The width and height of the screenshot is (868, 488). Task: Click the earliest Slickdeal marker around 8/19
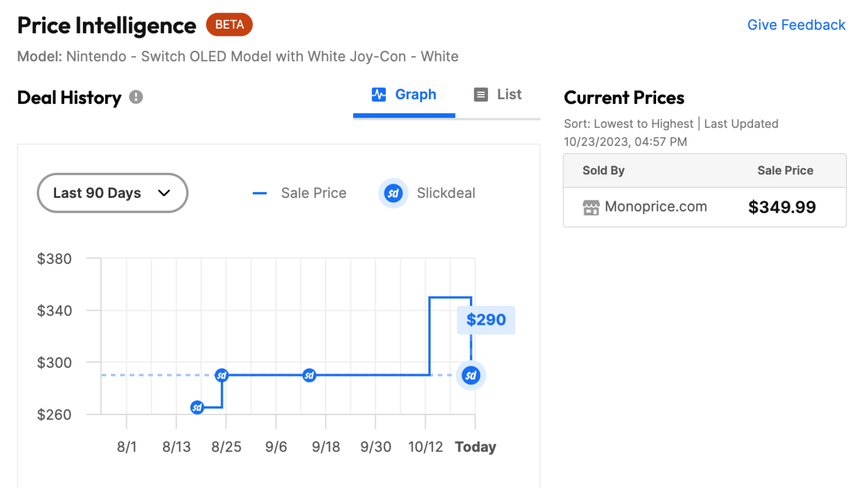pyautogui.click(x=197, y=408)
